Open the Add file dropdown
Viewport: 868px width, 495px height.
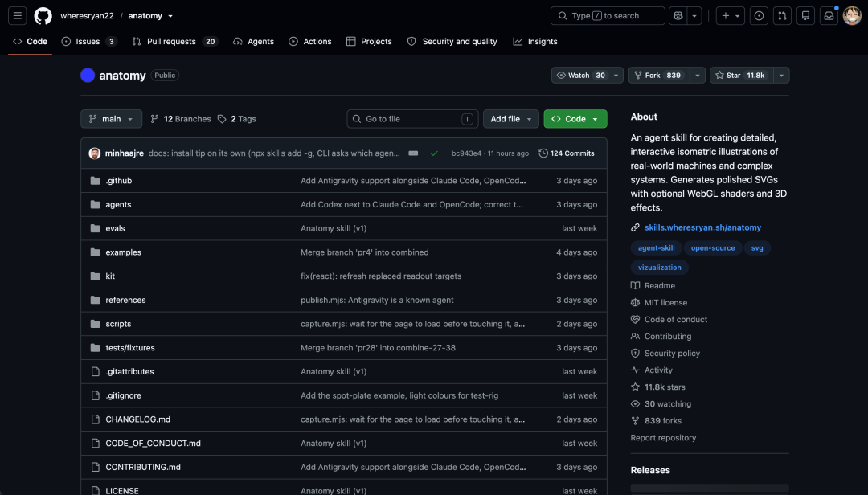[510, 119]
